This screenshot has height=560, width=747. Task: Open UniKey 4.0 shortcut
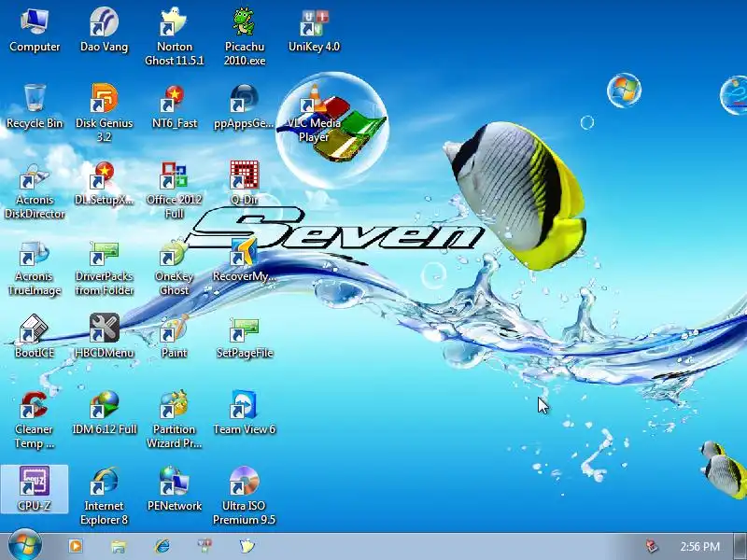coord(314,31)
